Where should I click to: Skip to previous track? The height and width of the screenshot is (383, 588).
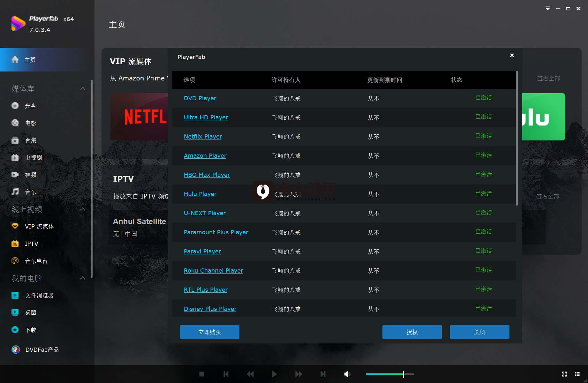click(226, 374)
